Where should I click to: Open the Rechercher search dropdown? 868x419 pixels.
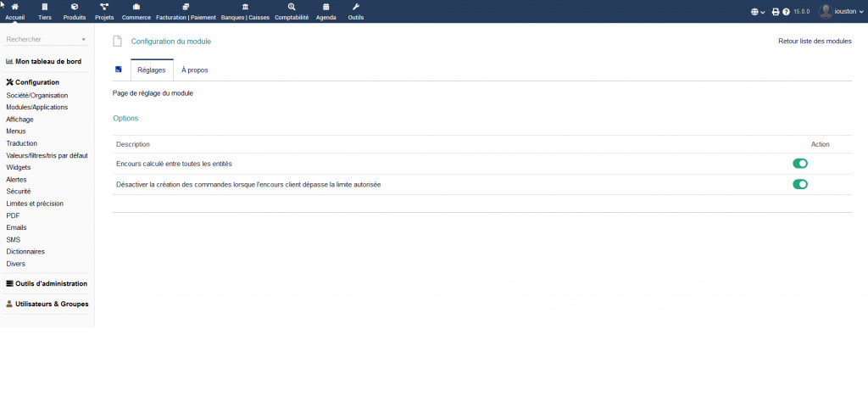click(x=46, y=39)
